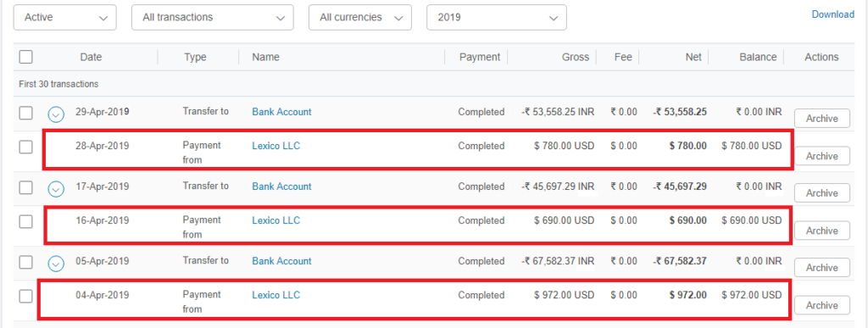Tick the checkbox for 04-Apr-2019 payment
The width and height of the screenshot is (868, 328).
click(x=26, y=297)
